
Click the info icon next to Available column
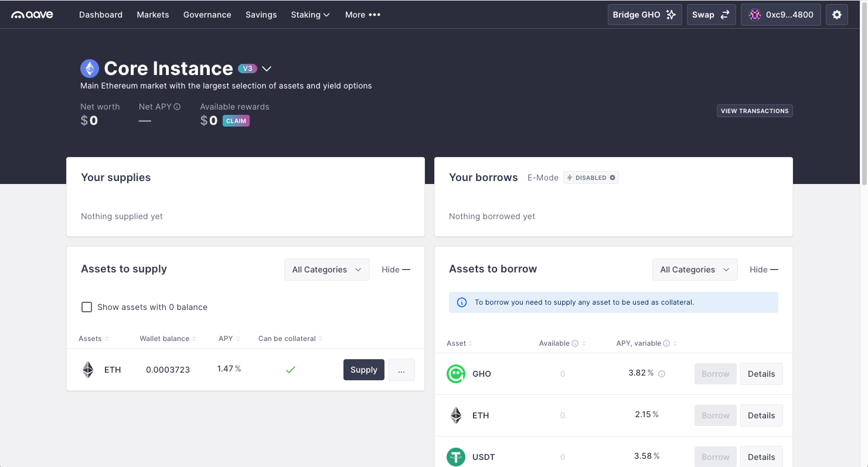click(575, 343)
